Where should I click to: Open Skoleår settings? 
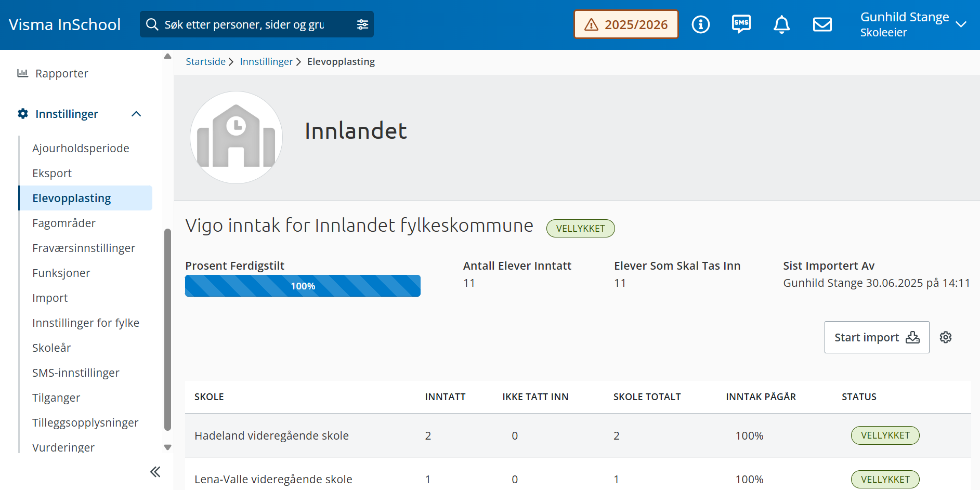click(x=51, y=348)
